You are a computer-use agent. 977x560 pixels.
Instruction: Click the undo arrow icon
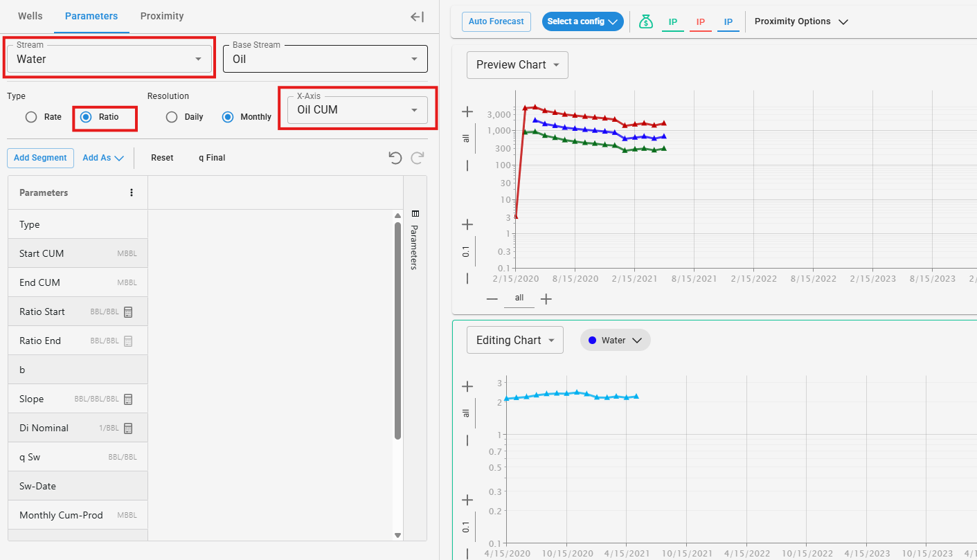point(395,158)
